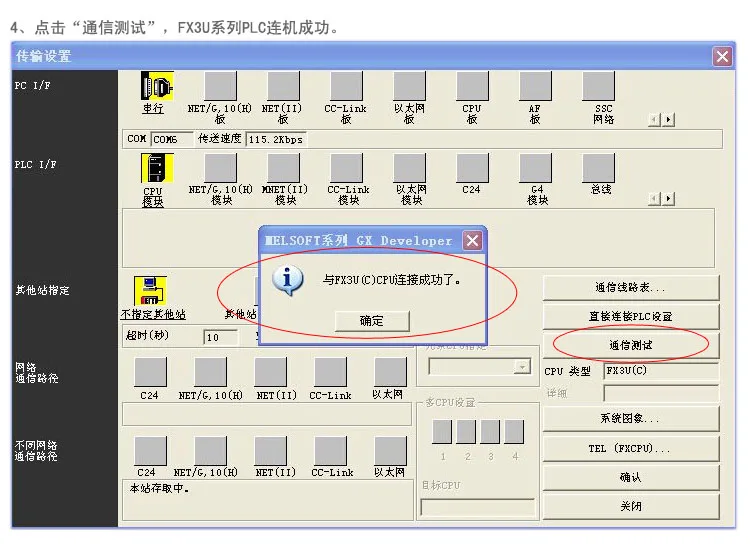Select SSC network (SSC网络) icon
750x553 pixels.
(x=598, y=86)
